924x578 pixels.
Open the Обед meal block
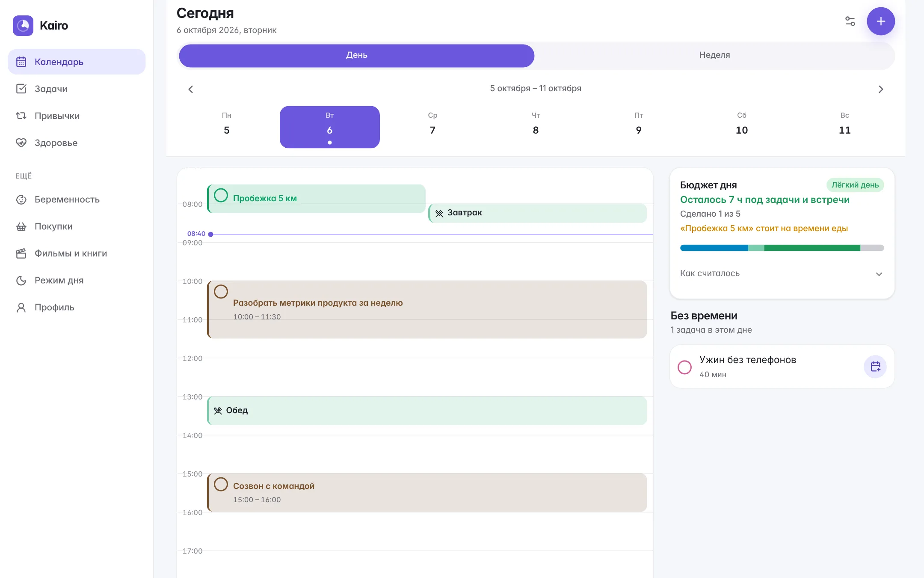point(427,411)
